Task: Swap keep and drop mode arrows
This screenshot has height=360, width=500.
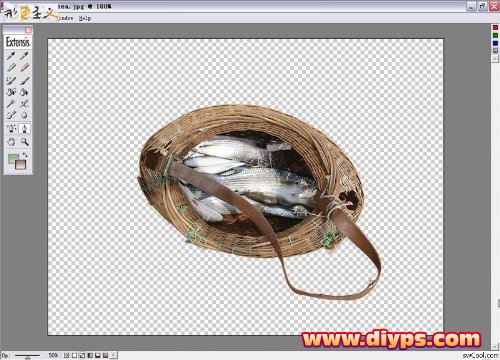Action: (25, 155)
